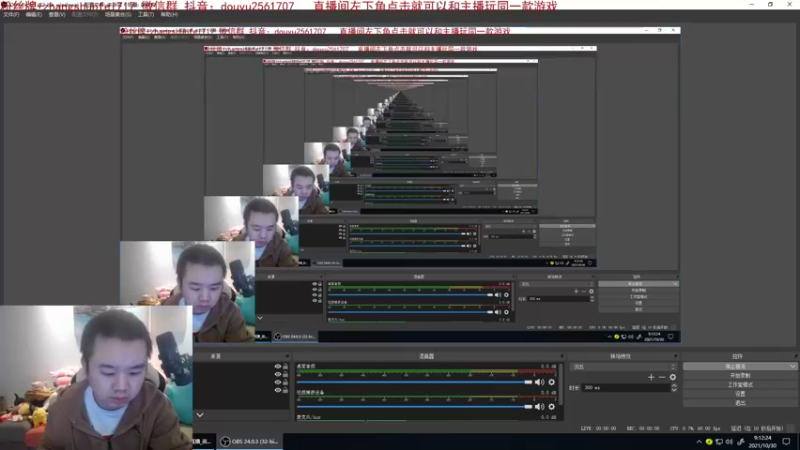Open the 配置文件(P) profile menu
The width and height of the screenshot is (800, 450).
[x=85, y=15]
